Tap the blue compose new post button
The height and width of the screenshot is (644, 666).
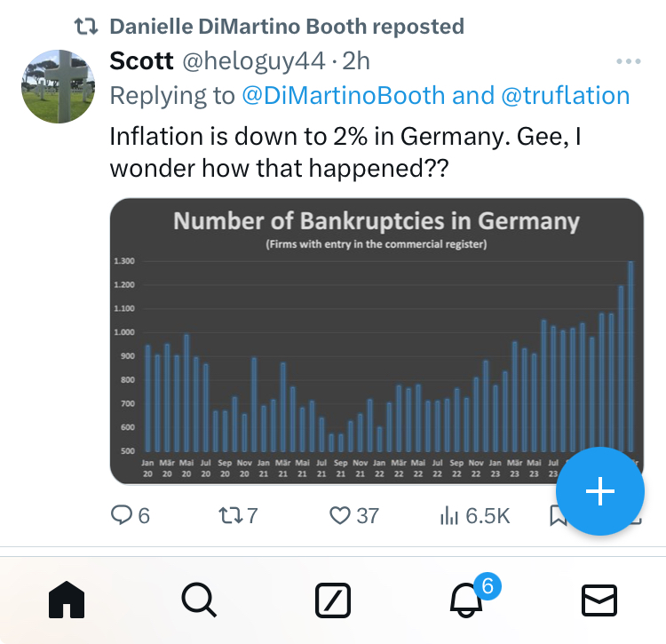(600, 491)
